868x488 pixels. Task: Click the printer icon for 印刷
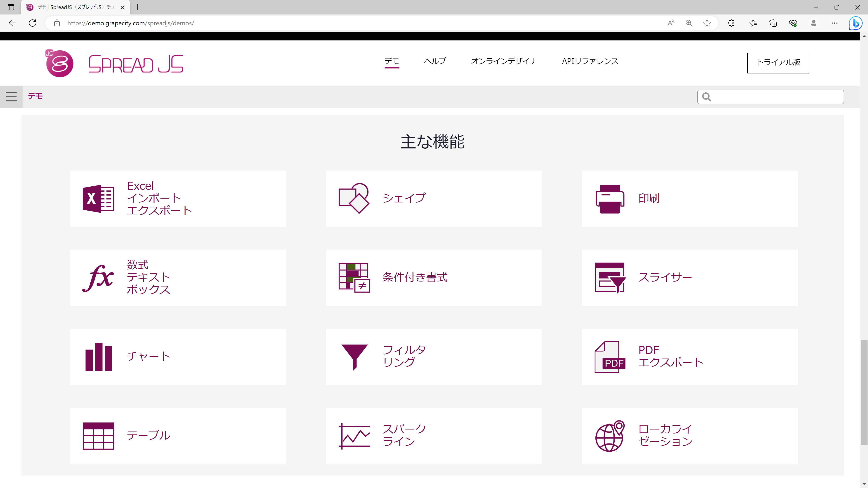pyautogui.click(x=610, y=199)
